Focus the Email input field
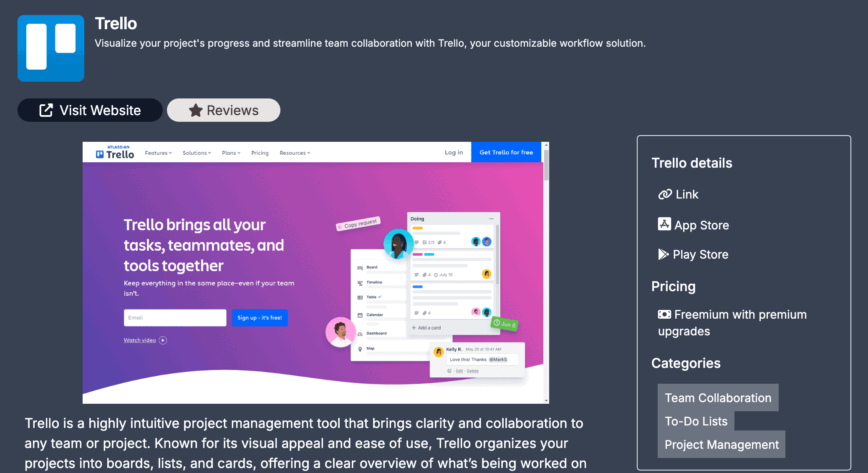Image resolution: width=868 pixels, height=473 pixels. coord(175,318)
